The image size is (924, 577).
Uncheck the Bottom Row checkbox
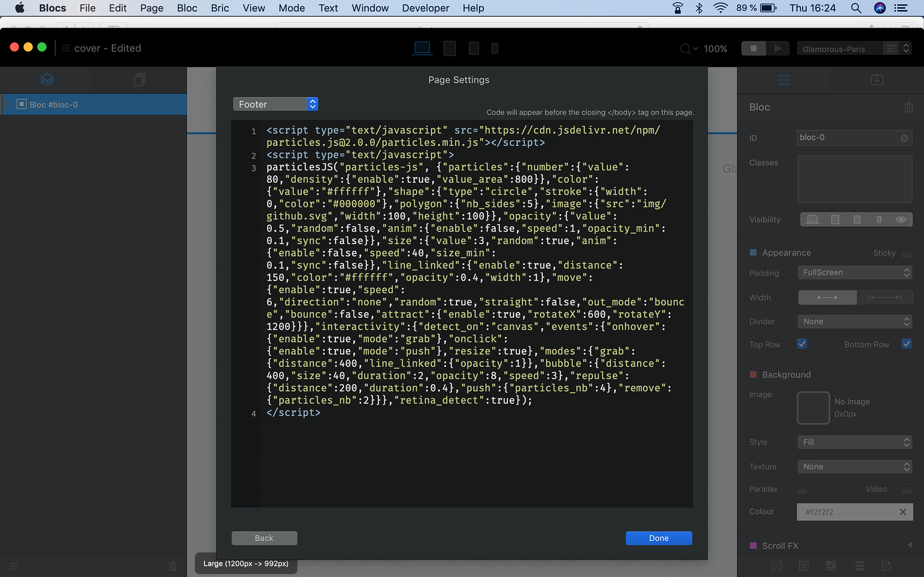coord(906,343)
